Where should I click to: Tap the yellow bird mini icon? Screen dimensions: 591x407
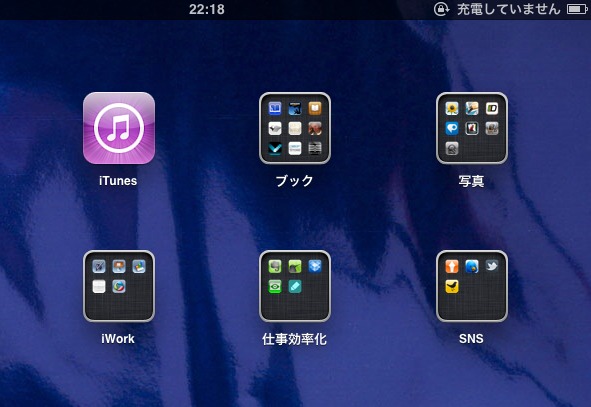click(452, 286)
